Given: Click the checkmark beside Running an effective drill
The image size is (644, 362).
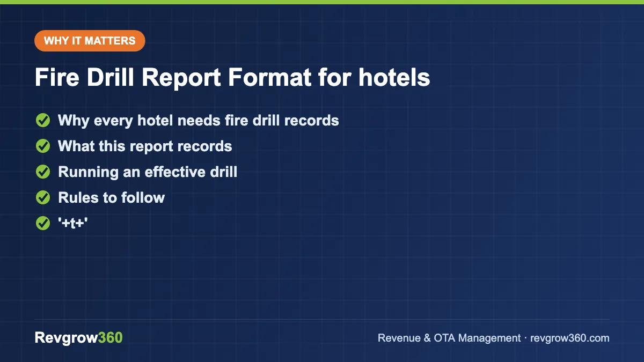Looking at the screenshot, I should coord(43,172).
